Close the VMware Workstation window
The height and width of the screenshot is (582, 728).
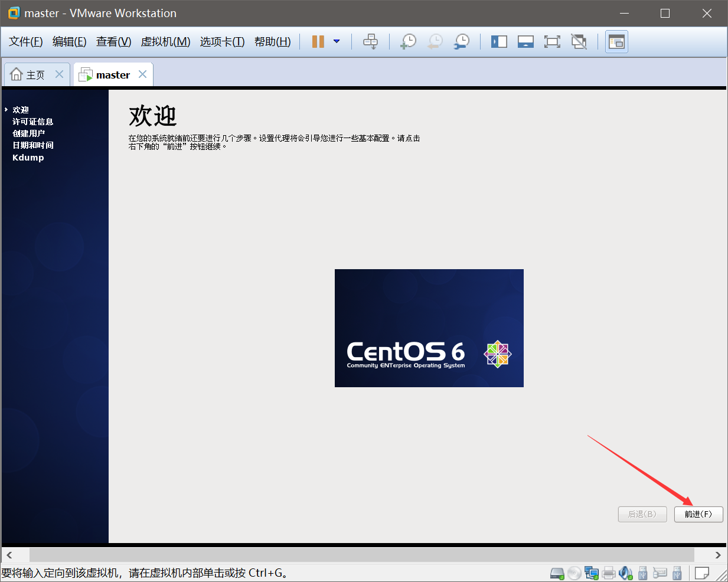[x=707, y=13]
